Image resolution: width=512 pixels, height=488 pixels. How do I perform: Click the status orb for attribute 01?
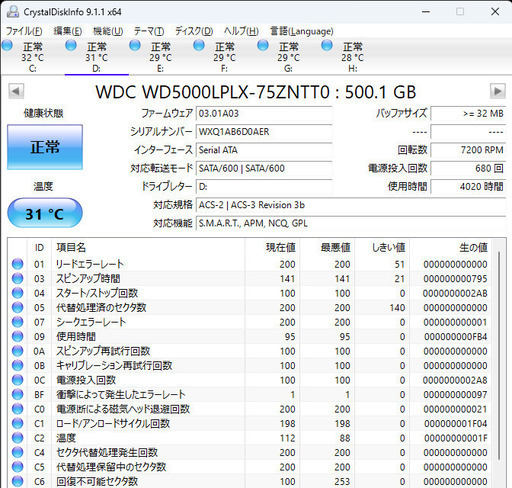pos(17,264)
